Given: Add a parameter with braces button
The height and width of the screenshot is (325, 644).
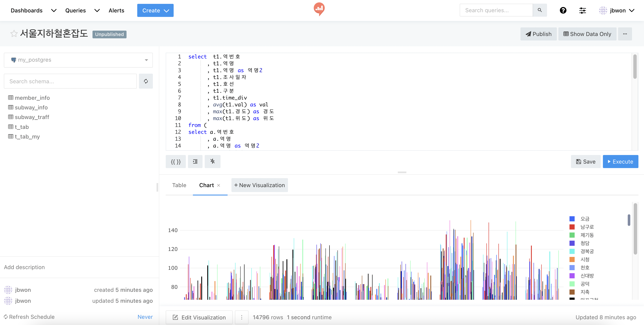Looking at the screenshot, I should (x=176, y=161).
